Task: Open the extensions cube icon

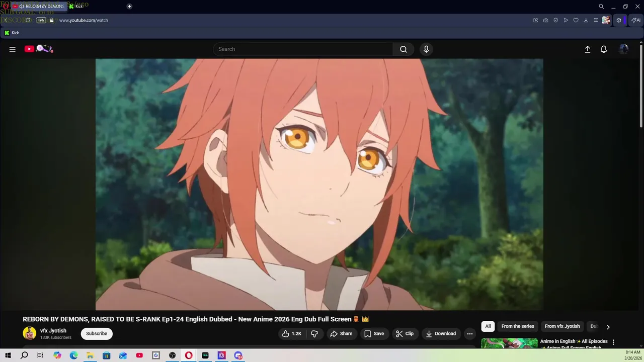Action: (619, 20)
